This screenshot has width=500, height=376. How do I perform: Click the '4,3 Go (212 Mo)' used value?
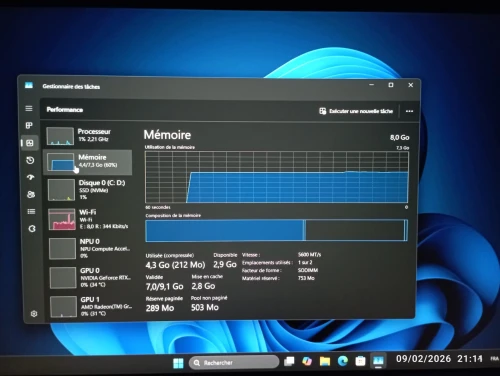coord(175,265)
